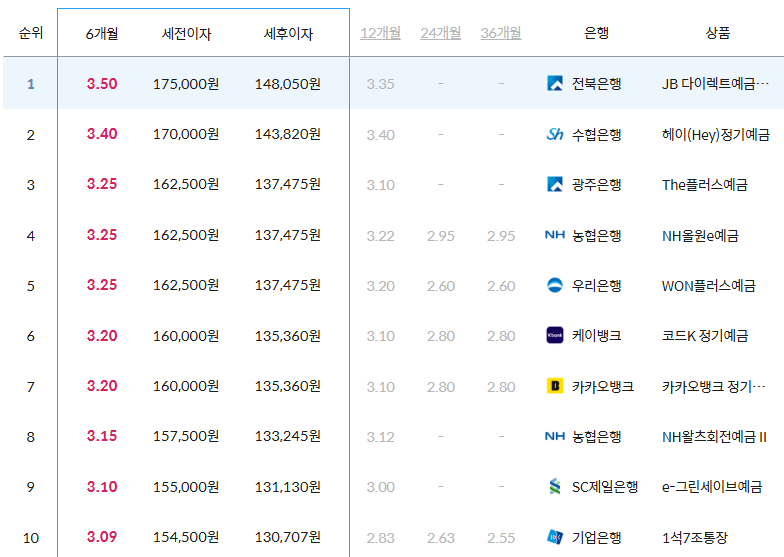Open the WON플러스예금 product
Image resolution: width=784 pixels, height=557 pixels.
click(x=708, y=286)
